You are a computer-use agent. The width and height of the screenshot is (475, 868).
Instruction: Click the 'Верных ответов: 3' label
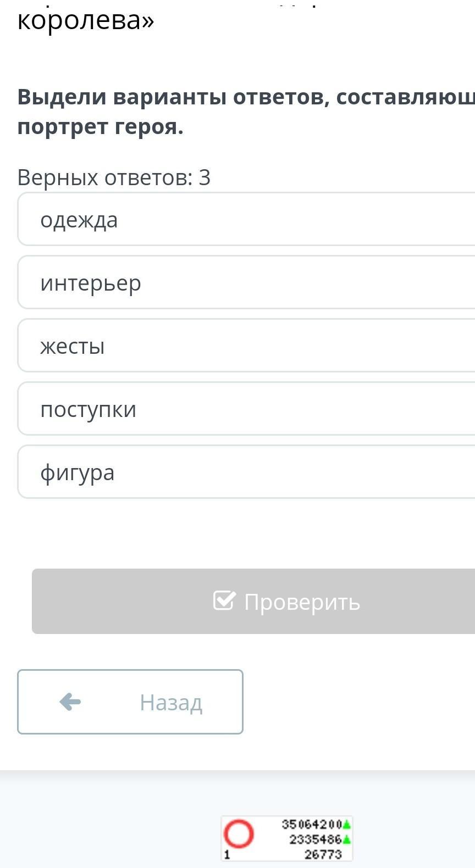tap(114, 177)
